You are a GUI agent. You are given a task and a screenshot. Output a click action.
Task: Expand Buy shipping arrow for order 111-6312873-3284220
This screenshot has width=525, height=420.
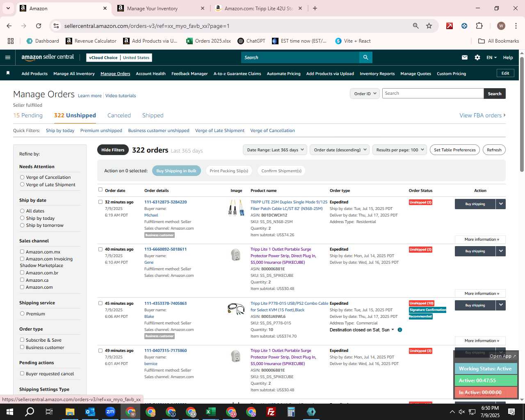501,204
